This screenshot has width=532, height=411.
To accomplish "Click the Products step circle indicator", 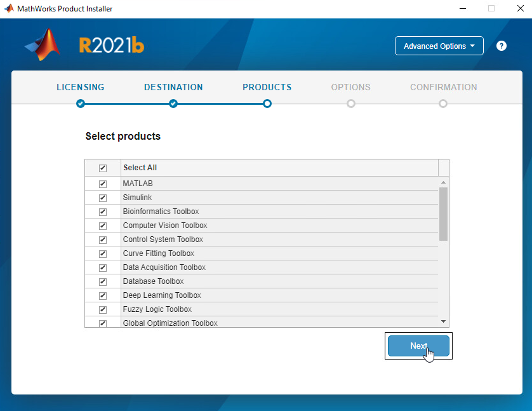I will [x=267, y=104].
